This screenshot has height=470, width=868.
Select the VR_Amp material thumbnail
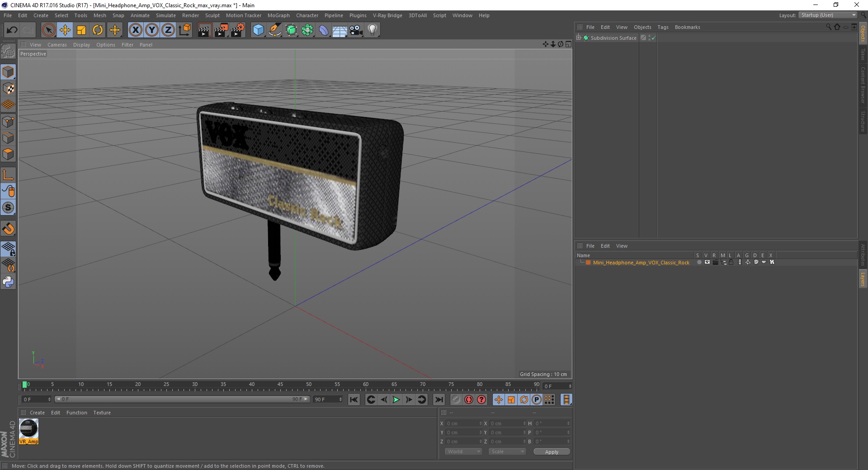tap(28, 431)
